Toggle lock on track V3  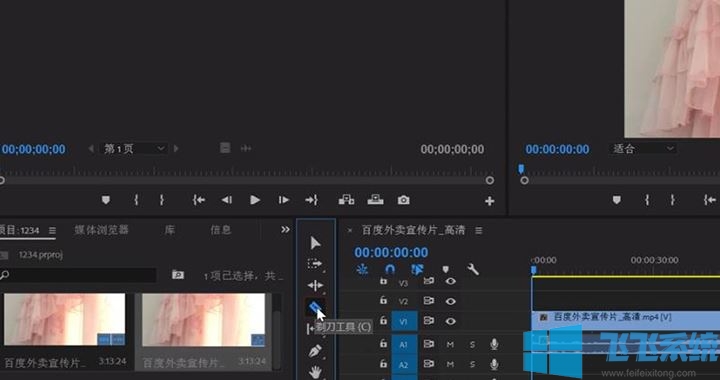point(383,281)
